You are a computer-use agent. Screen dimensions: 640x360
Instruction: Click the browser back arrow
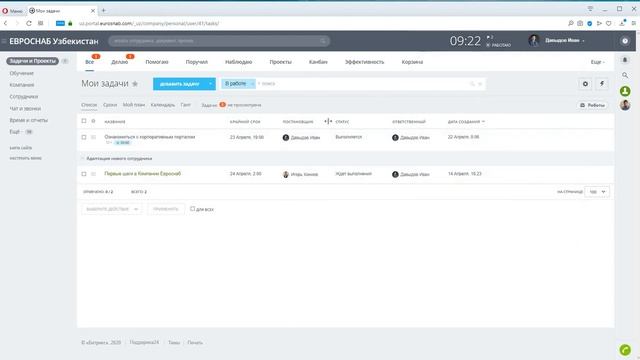coord(6,23)
